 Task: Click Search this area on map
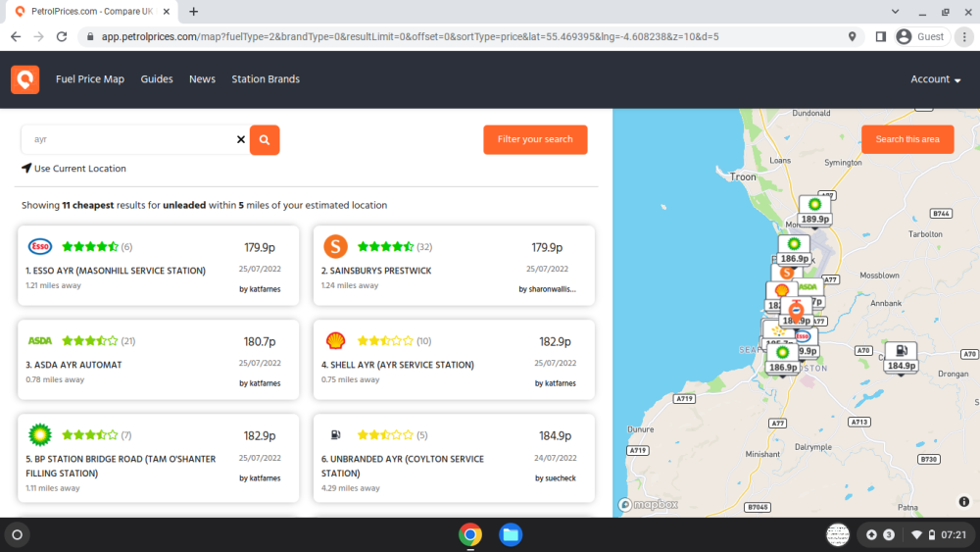pos(906,139)
